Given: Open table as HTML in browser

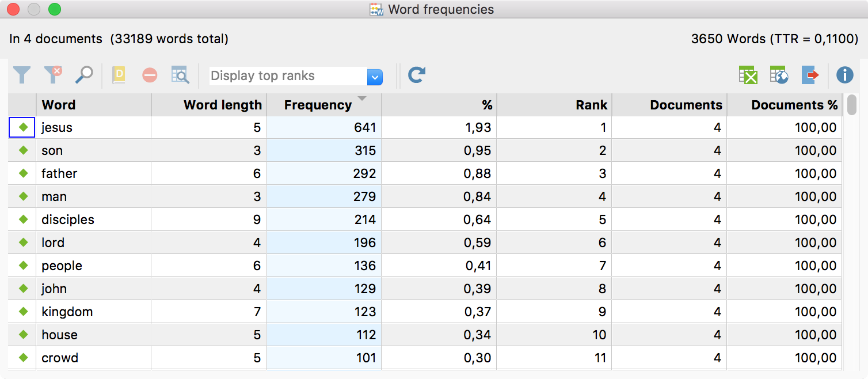Looking at the screenshot, I should [x=779, y=75].
